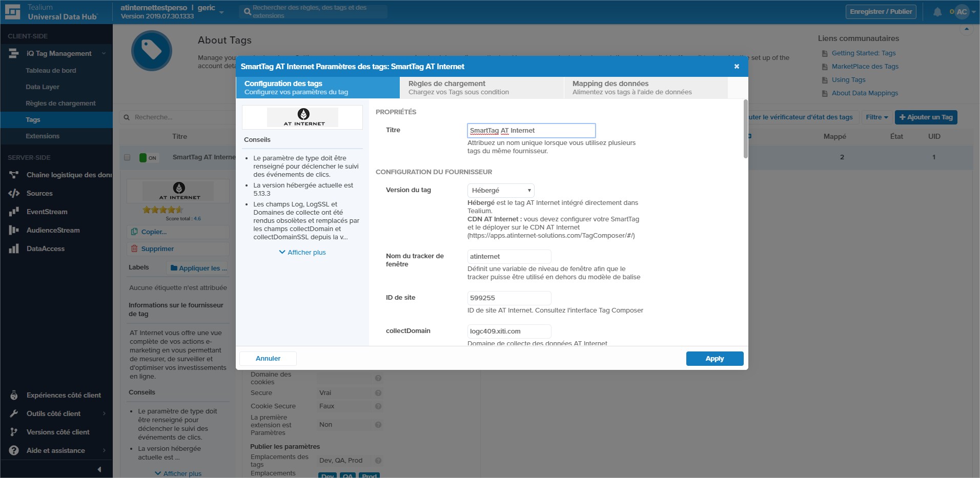
Task: Open Versions côté client
Action: tap(58, 432)
